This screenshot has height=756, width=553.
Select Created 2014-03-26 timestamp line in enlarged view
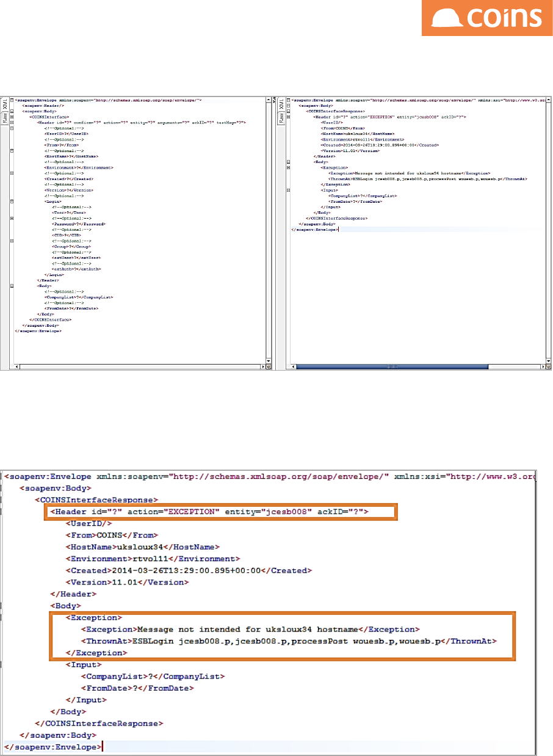189,570
